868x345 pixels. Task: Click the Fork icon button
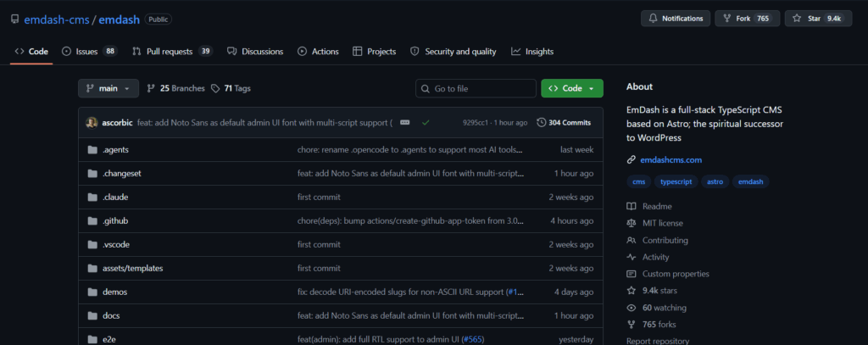point(726,19)
